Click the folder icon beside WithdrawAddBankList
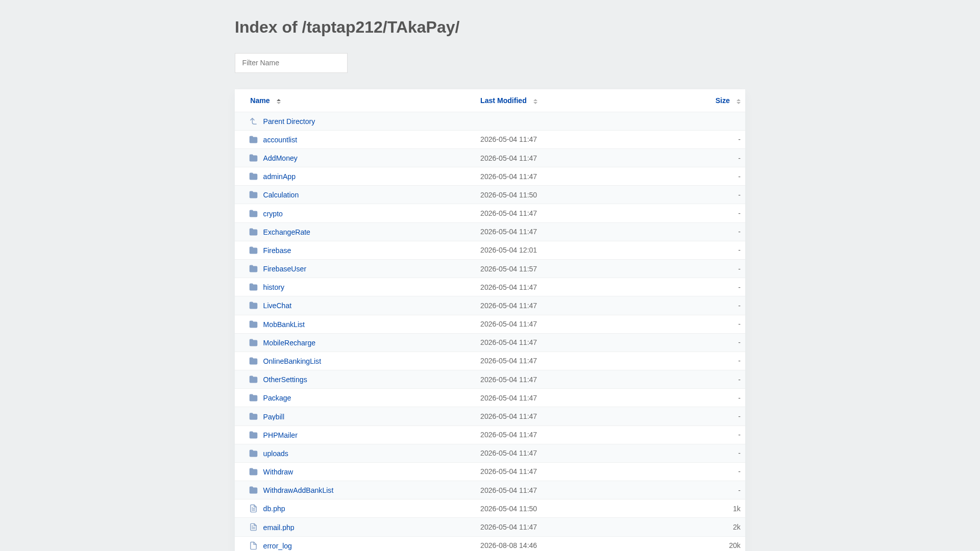The height and width of the screenshot is (551, 980). point(253,490)
